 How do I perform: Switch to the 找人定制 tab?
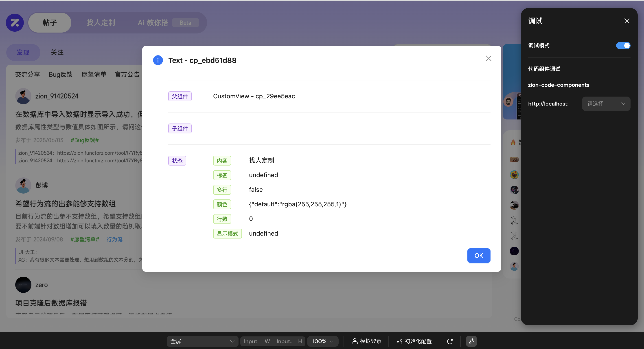101,22
